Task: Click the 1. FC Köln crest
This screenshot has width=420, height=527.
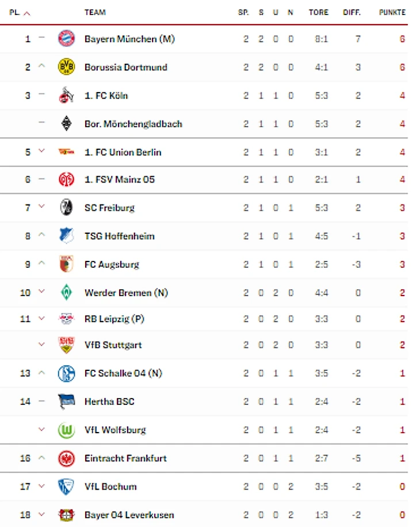Action: 66,95
